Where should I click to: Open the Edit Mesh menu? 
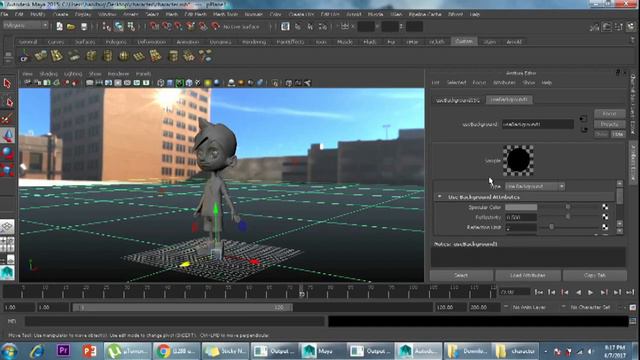pyautogui.click(x=196, y=14)
